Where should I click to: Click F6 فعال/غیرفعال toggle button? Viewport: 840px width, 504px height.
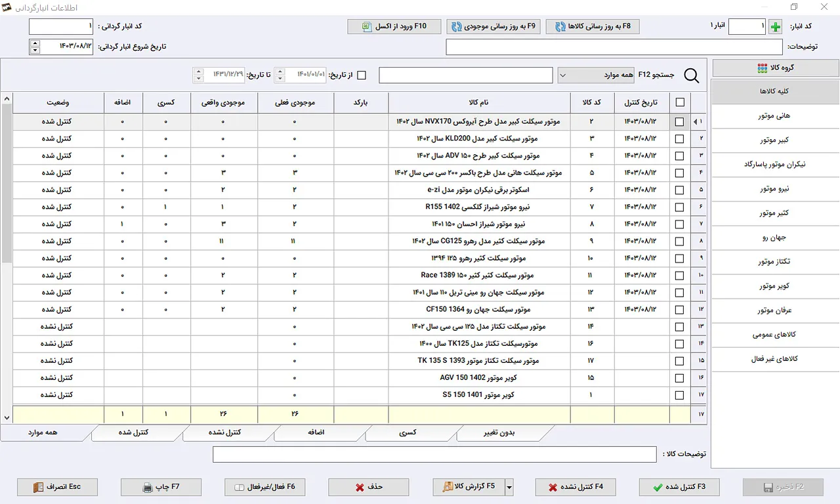point(265,487)
